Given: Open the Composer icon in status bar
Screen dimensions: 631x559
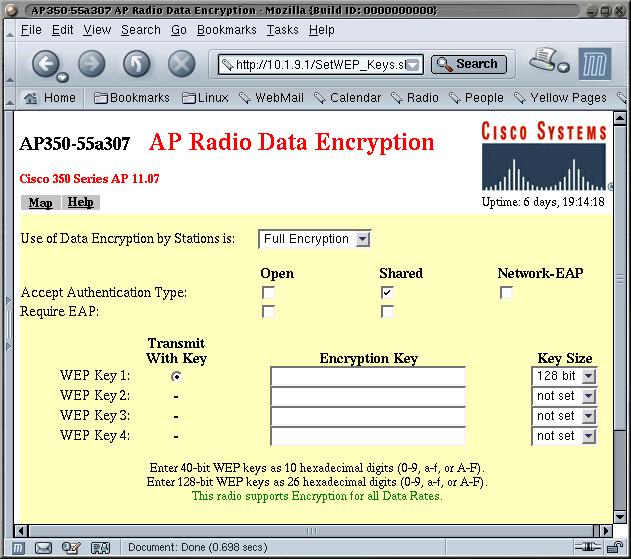Looking at the screenshot, I should [71, 548].
